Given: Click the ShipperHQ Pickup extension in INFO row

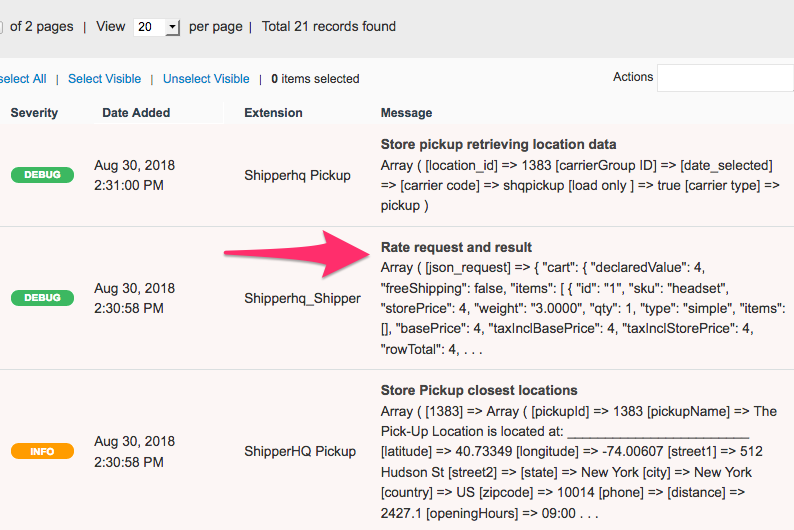Looking at the screenshot, I should [x=299, y=451].
